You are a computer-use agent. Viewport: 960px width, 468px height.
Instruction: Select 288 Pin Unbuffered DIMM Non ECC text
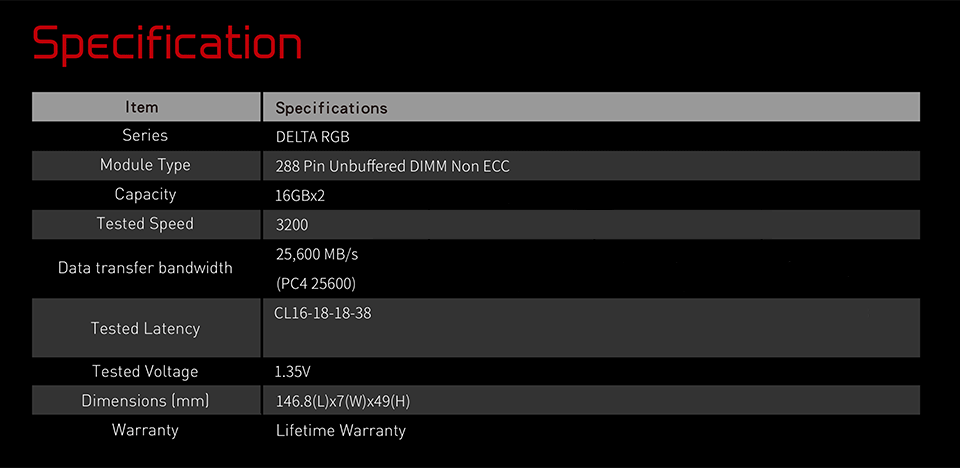tap(392, 166)
